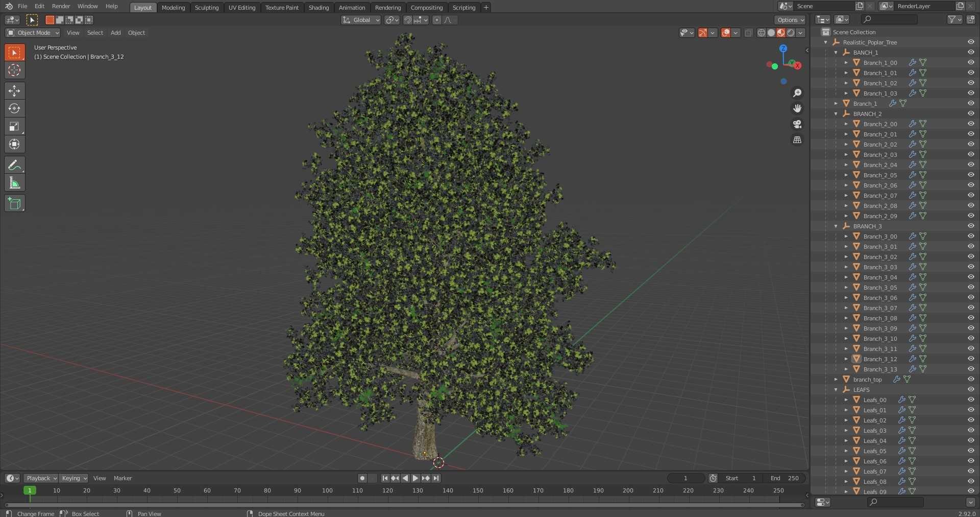Click the pan view hand icon
Image resolution: width=980 pixels, height=517 pixels.
(797, 108)
